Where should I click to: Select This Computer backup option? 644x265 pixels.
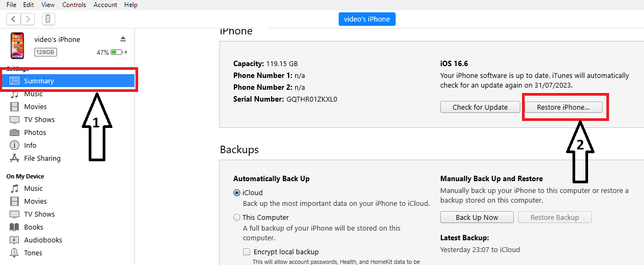coord(237,218)
